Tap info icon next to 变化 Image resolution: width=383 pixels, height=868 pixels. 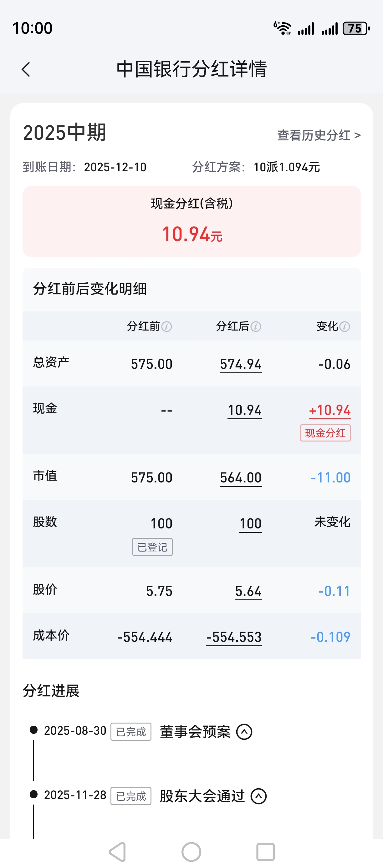(x=345, y=326)
